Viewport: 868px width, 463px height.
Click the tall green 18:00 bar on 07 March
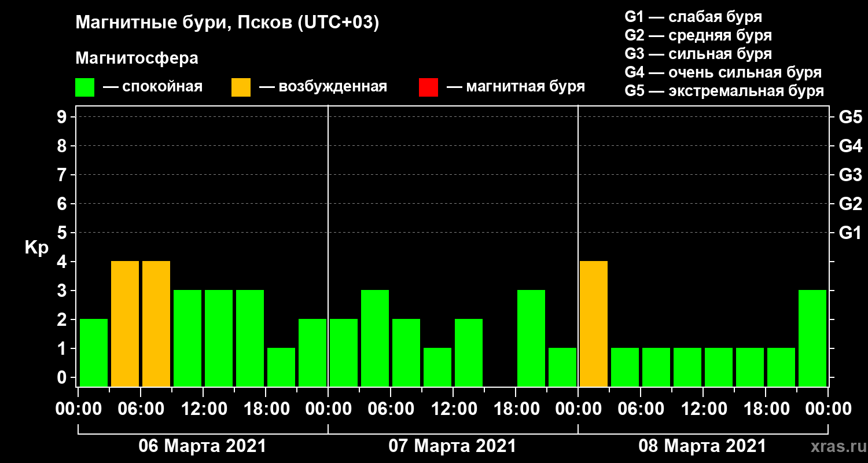531,338
